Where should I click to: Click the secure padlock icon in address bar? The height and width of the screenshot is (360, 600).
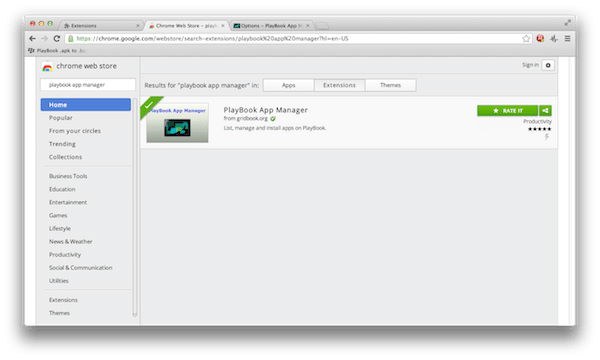tap(70, 39)
